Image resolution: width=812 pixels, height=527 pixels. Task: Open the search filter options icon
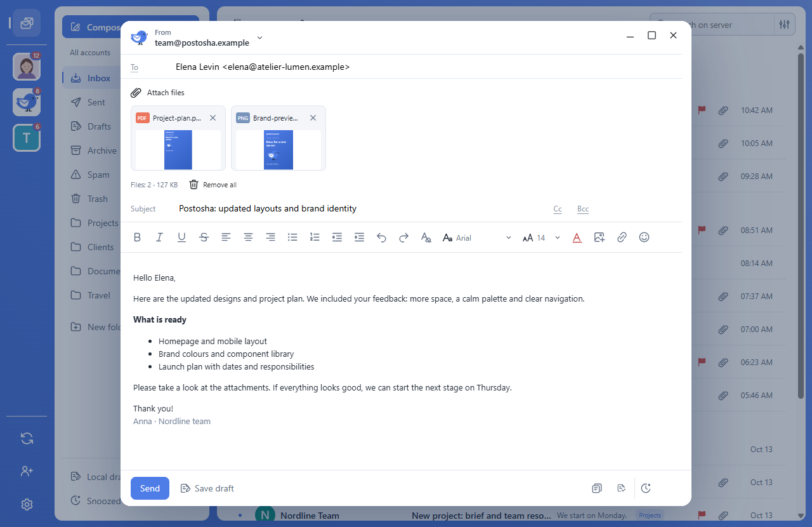point(785,25)
